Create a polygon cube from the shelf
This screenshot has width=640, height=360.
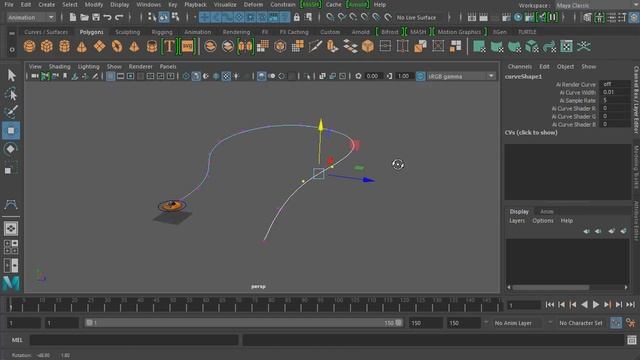47,47
